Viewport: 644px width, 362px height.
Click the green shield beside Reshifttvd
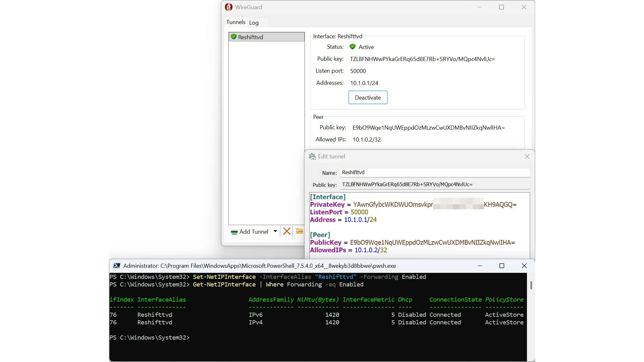point(234,37)
